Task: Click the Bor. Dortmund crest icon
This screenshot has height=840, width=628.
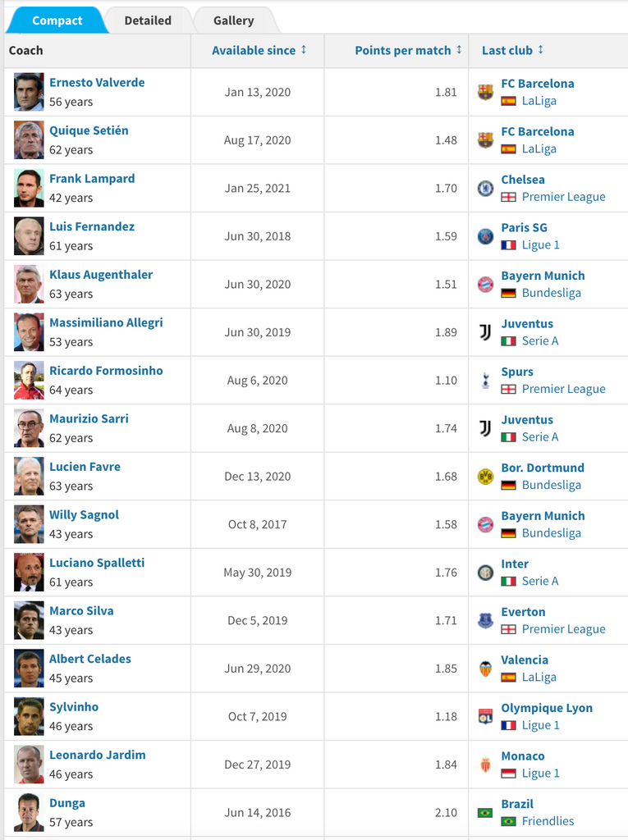Action: click(x=485, y=477)
